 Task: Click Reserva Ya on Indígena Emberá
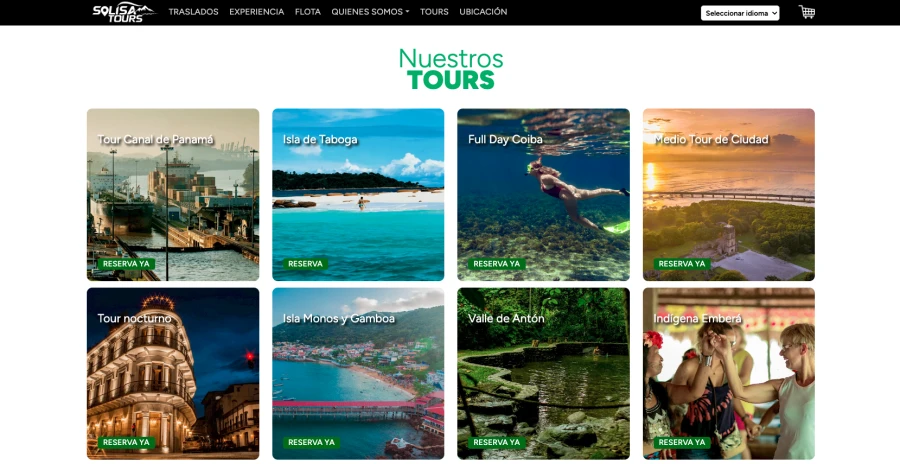[682, 443]
